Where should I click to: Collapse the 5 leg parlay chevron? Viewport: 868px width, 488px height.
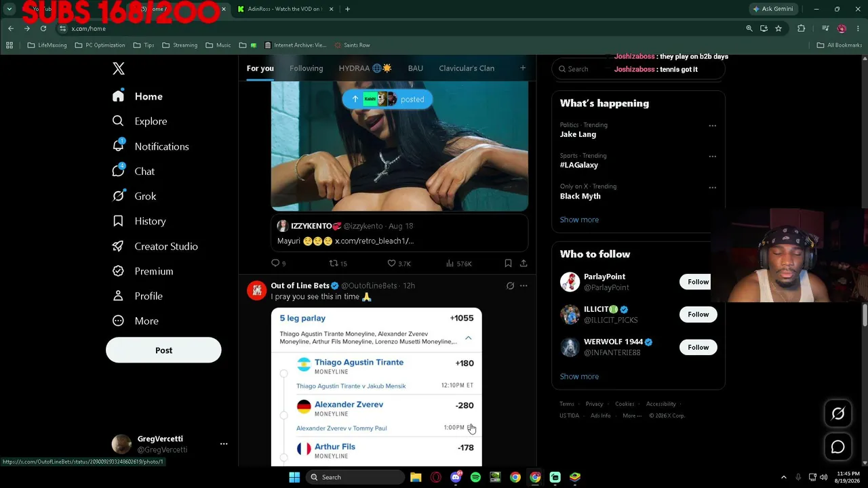468,338
